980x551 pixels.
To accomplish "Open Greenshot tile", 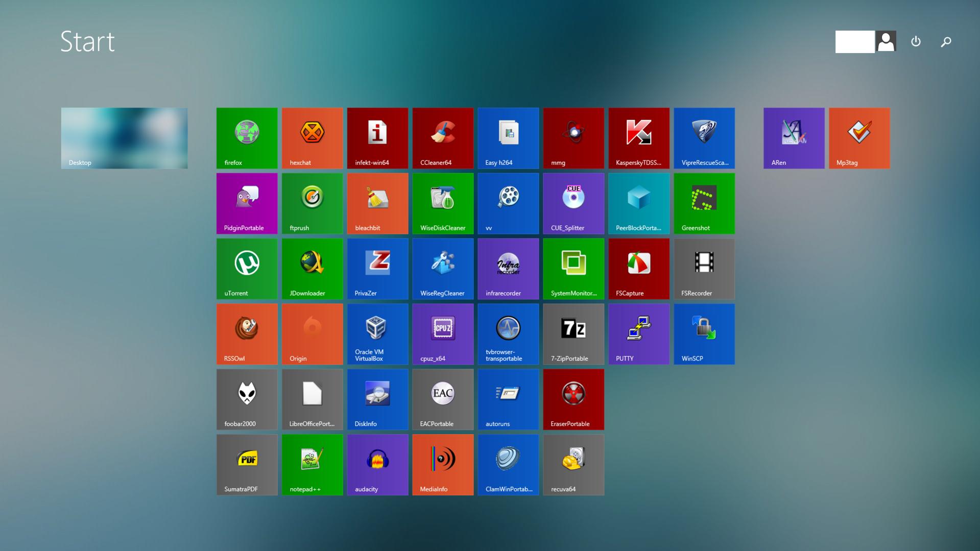I will click(704, 203).
